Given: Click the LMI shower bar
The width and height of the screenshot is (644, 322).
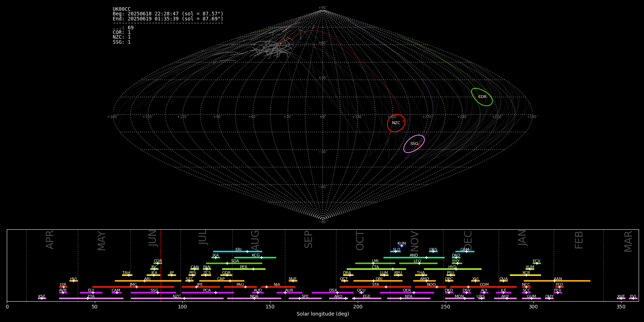Looking at the screenshot, I should 375,263.
